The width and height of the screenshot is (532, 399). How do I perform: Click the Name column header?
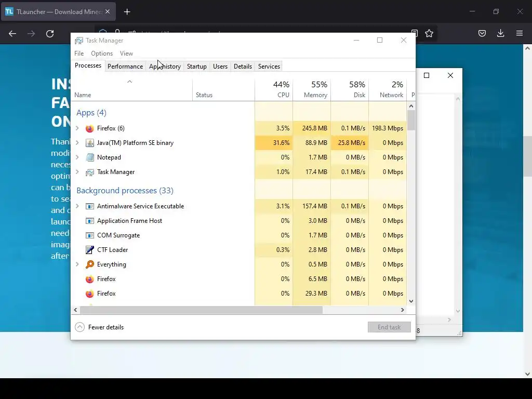(131, 90)
